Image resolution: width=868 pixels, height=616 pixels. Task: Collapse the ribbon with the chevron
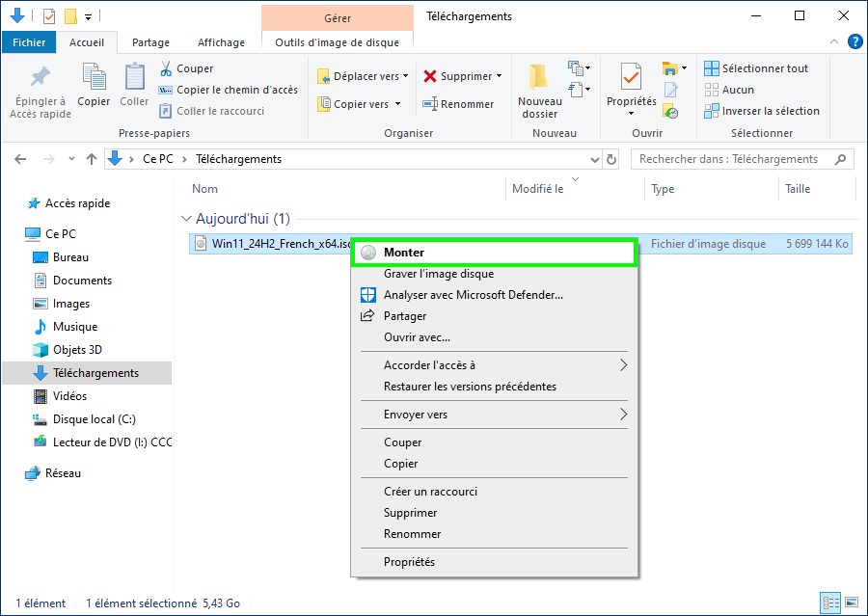click(x=834, y=41)
